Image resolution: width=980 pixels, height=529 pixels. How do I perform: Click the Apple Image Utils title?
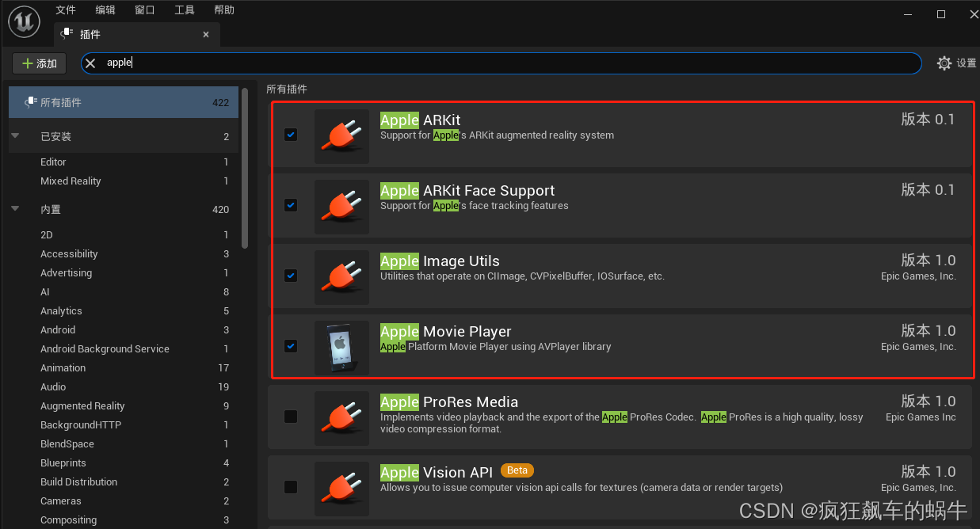440,261
